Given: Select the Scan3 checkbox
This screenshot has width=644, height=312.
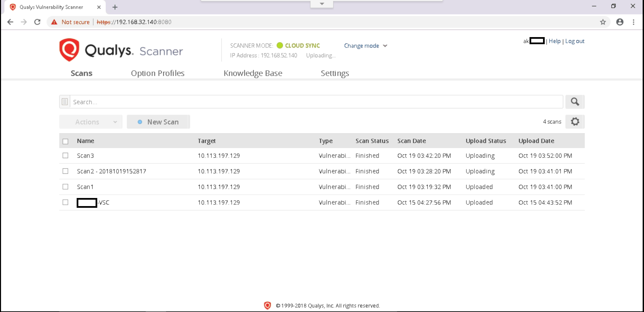Looking at the screenshot, I should point(65,155).
